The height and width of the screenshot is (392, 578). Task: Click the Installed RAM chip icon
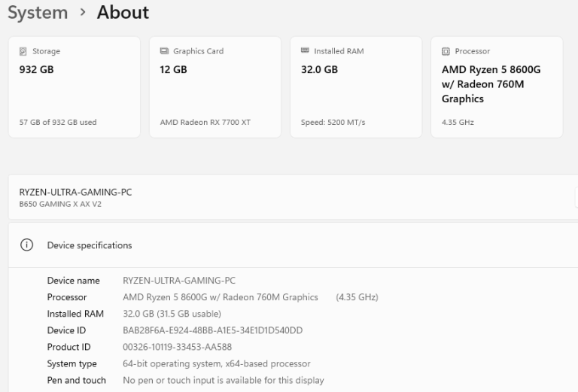pos(305,51)
